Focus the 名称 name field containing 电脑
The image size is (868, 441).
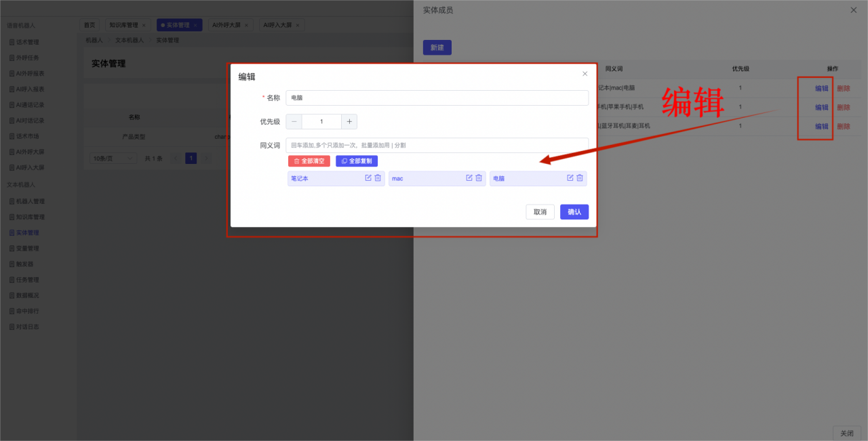coord(437,98)
